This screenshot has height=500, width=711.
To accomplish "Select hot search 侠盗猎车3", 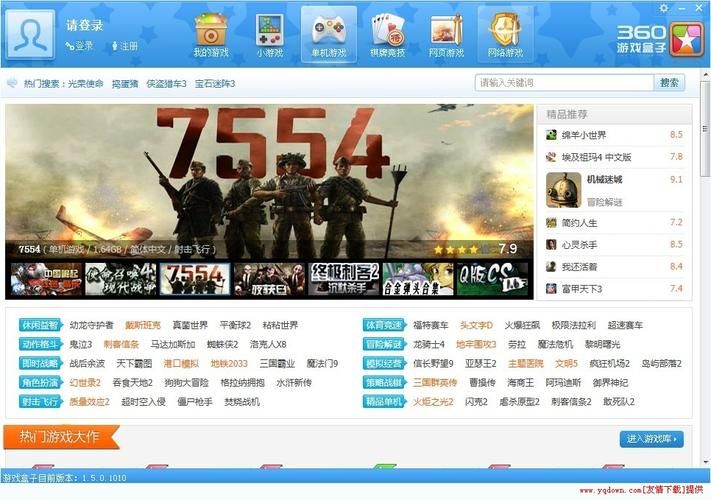I will [x=166, y=83].
